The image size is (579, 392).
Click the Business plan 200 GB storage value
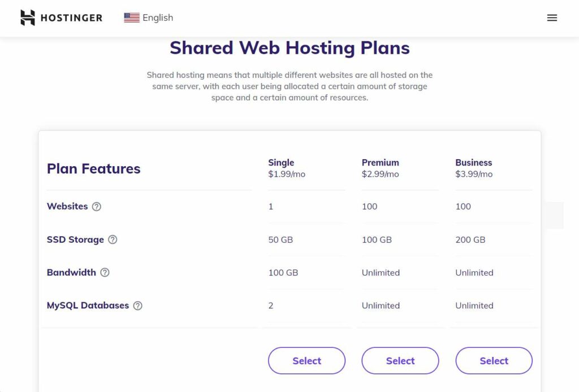[470, 239]
